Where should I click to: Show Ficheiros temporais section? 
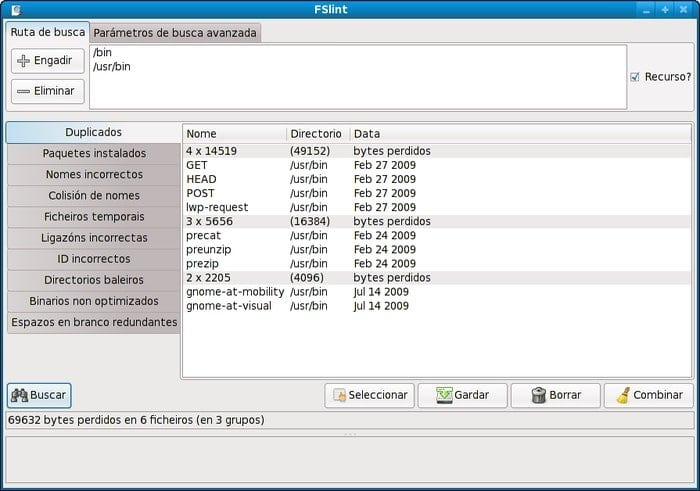[x=94, y=216]
